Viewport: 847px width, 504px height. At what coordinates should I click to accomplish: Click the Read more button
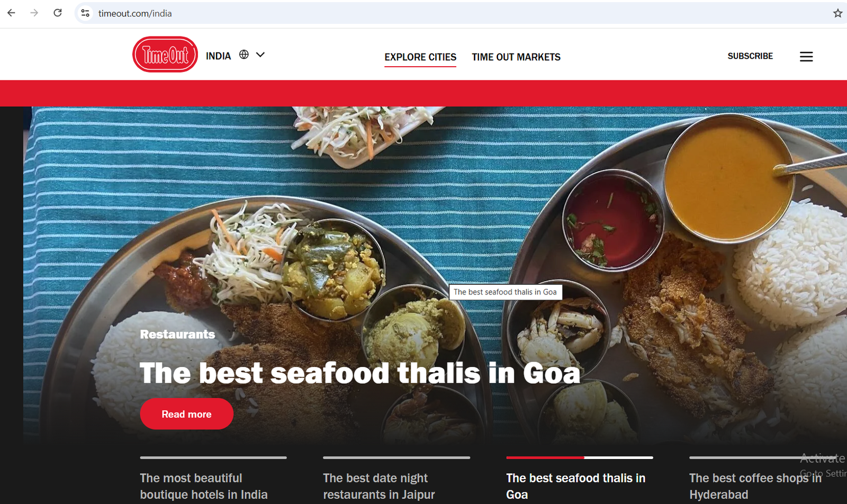pyautogui.click(x=186, y=414)
